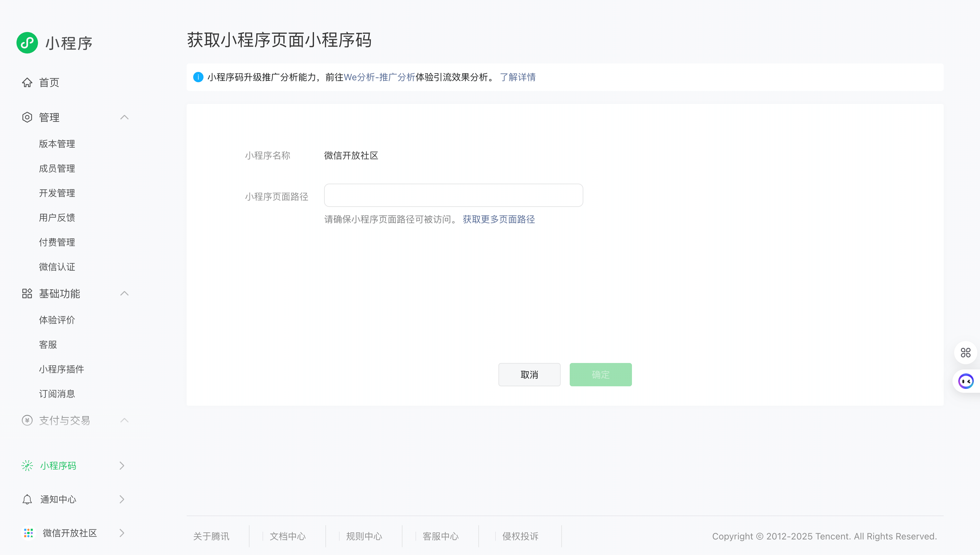This screenshot has height=555, width=980.
Task: Click the blue info icon in banner
Action: pos(198,77)
